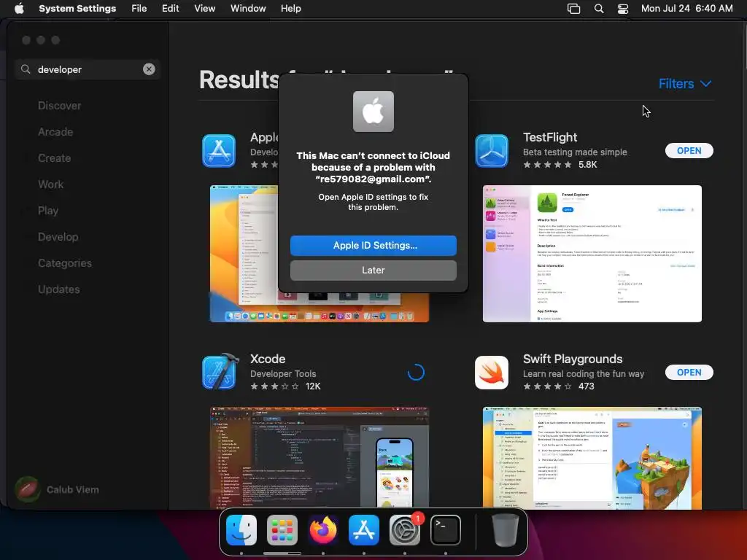
Task: Click the Apple ID Settings button
Action: 373,245
